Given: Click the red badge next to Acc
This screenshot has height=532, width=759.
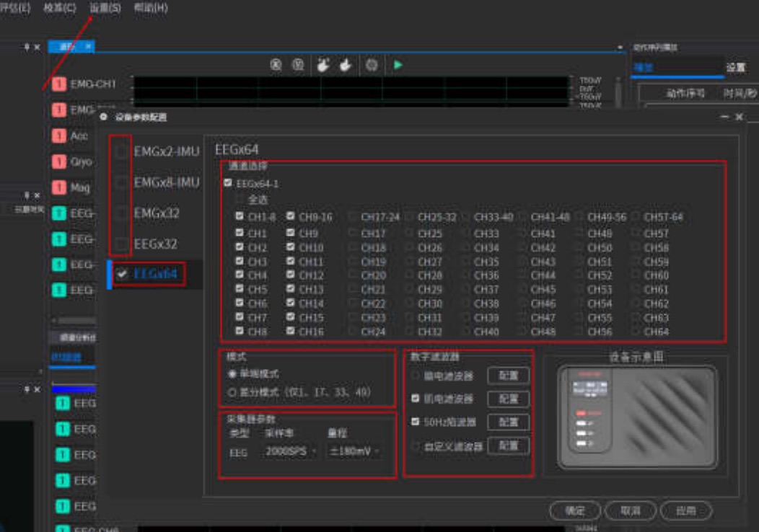Looking at the screenshot, I should coord(59,136).
